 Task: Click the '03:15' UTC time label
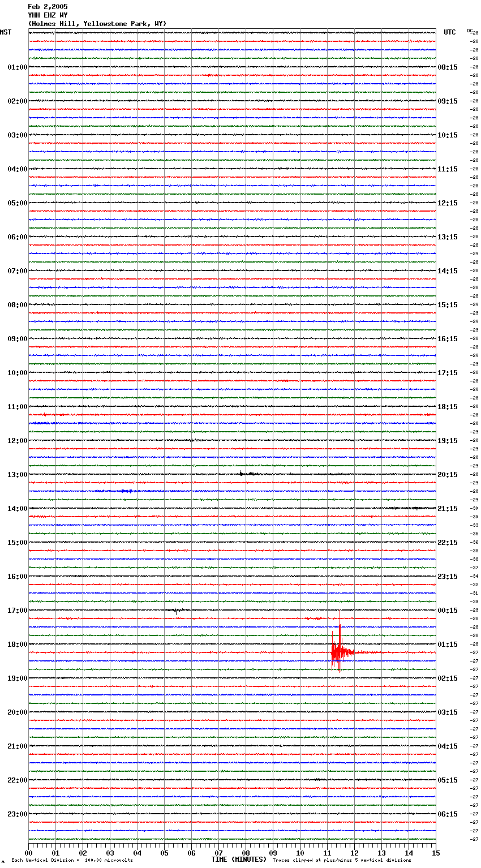448,712
